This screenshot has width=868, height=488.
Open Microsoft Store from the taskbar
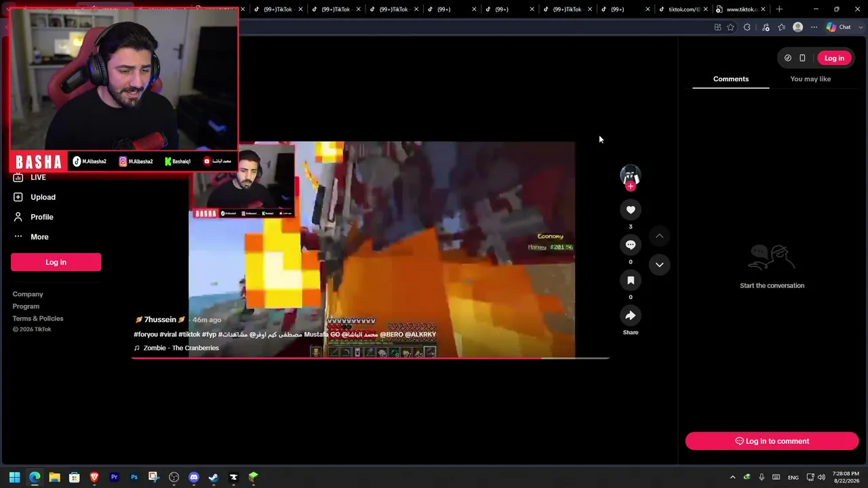coord(75,477)
